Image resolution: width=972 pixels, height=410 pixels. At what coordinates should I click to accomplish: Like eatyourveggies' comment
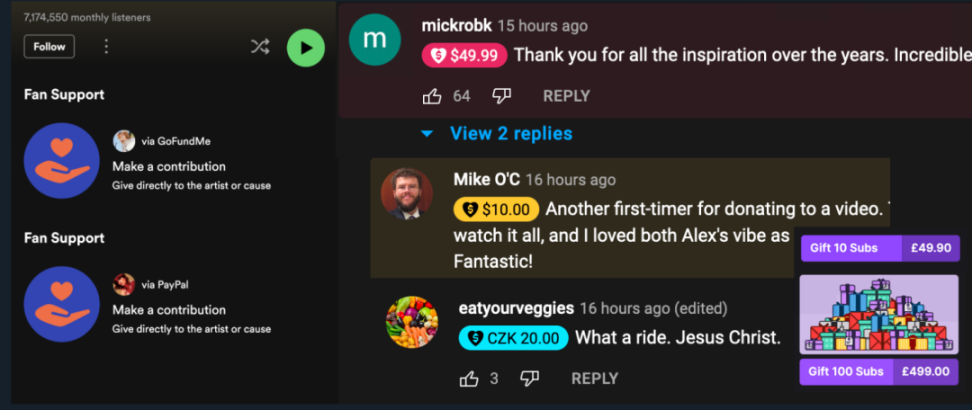pos(469,378)
